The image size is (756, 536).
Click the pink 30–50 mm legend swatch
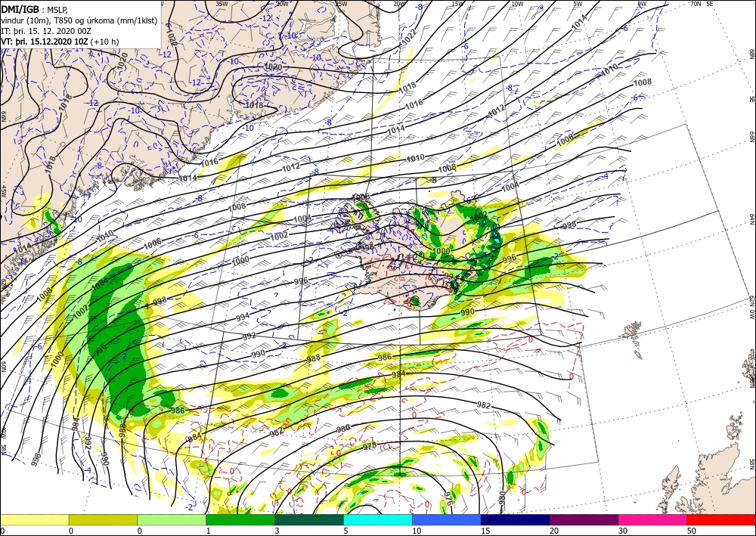click(x=653, y=519)
